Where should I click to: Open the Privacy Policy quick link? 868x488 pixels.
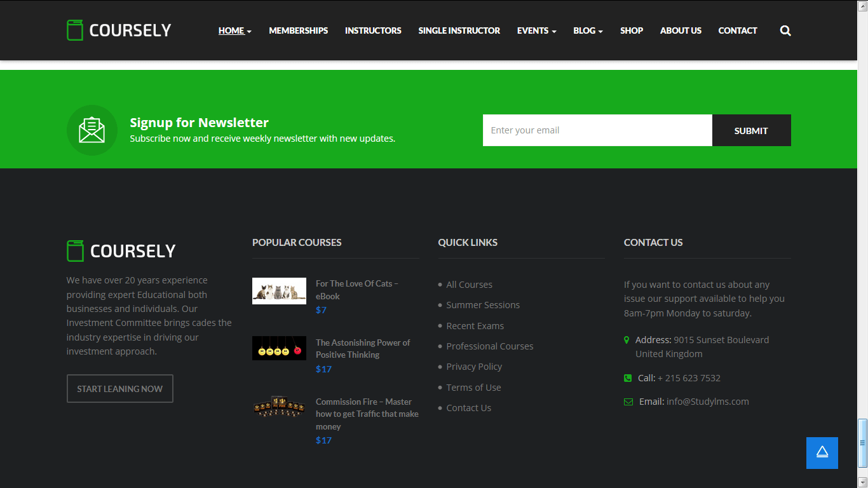[x=474, y=367]
